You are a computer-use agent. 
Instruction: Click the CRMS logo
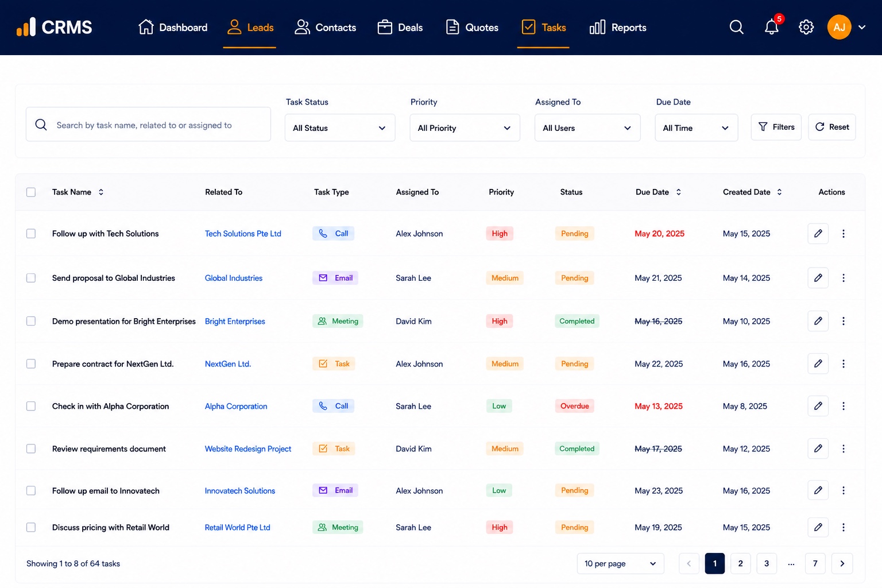54,27
